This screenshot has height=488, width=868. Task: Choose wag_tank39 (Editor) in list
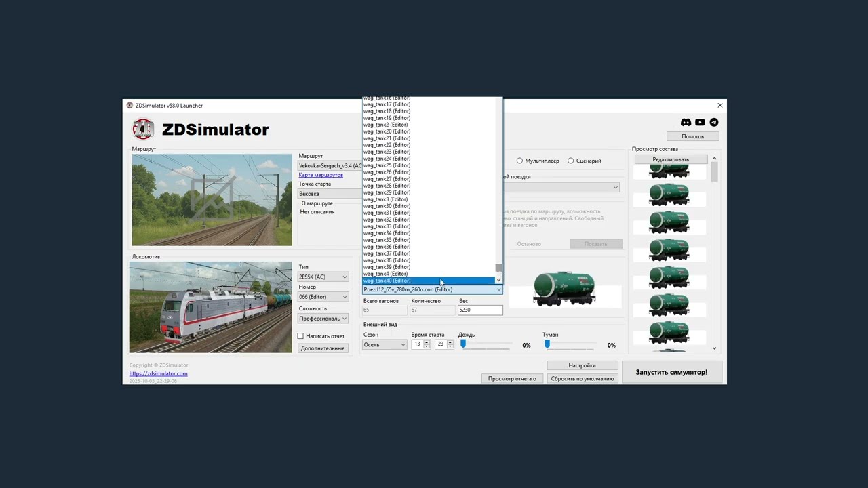pyautogui.click(x=429, y=267)
